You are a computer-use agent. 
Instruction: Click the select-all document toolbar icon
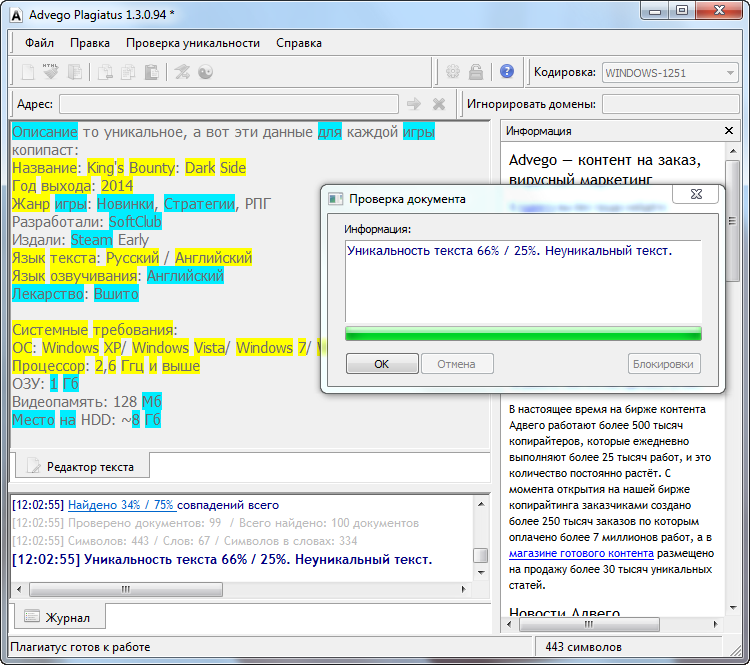tap(74, 72)
